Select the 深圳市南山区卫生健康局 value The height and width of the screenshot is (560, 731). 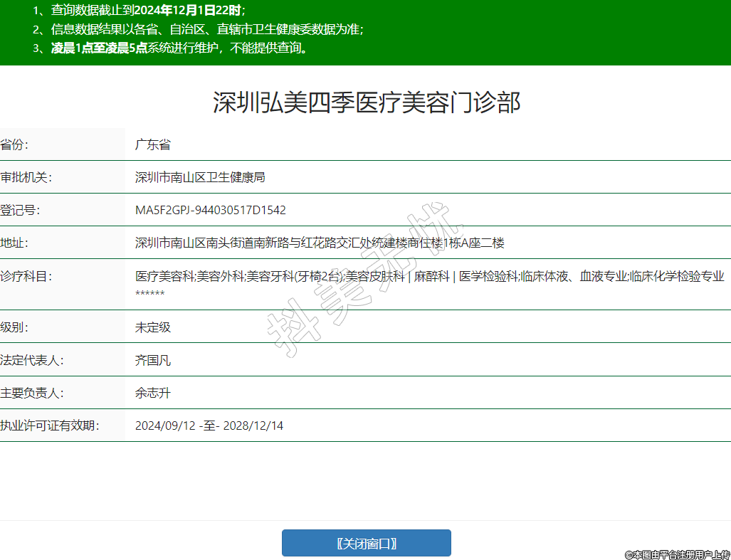pos(200,177)
